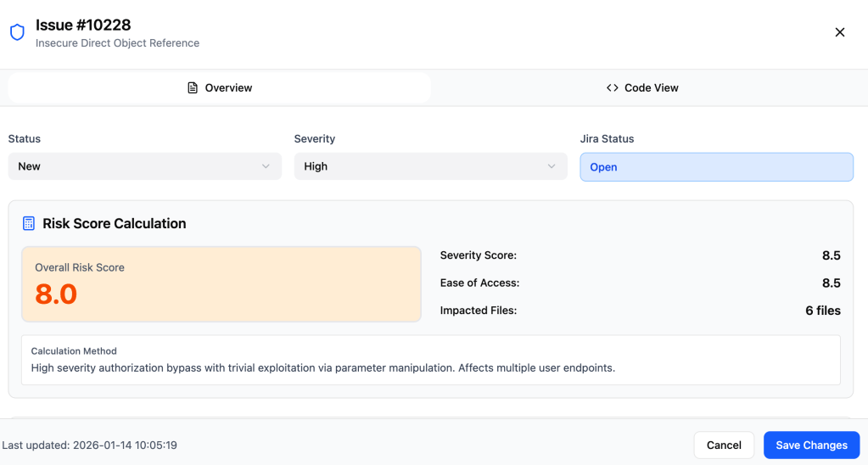The image size is (868, 465).
Task: Click the code brackets icon on Code View
Action: point(612,88)
